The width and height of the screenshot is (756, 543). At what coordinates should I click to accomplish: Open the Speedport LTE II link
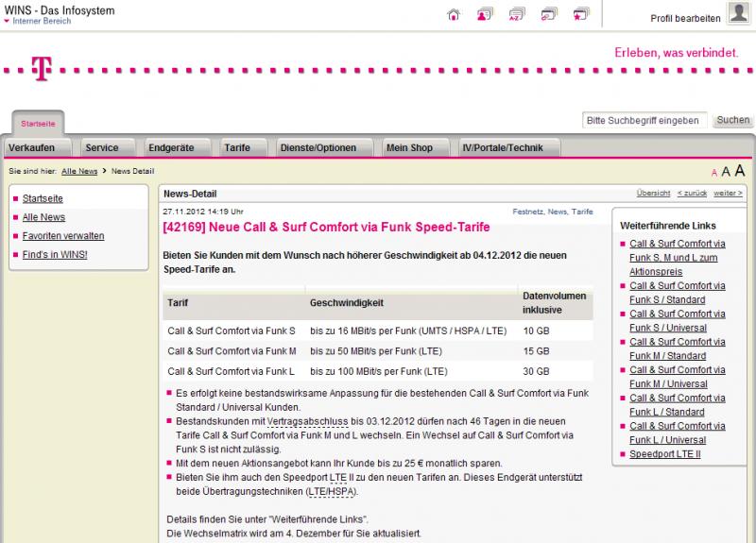click(x=665, y=454)
